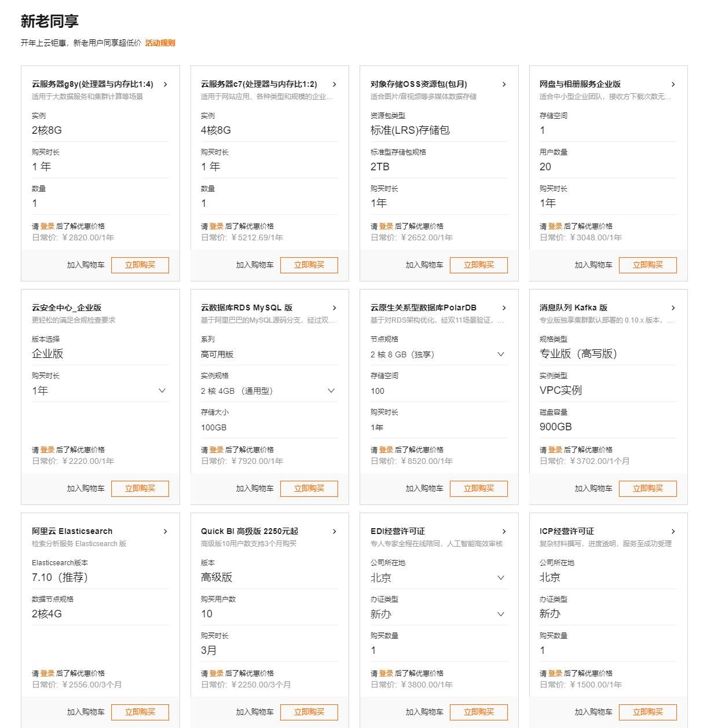Image resolution: width=707 pixels, height=728 pixels.
Task: Open the 网盘与相册服务企业版 card arrow
Action: point(673,85)
